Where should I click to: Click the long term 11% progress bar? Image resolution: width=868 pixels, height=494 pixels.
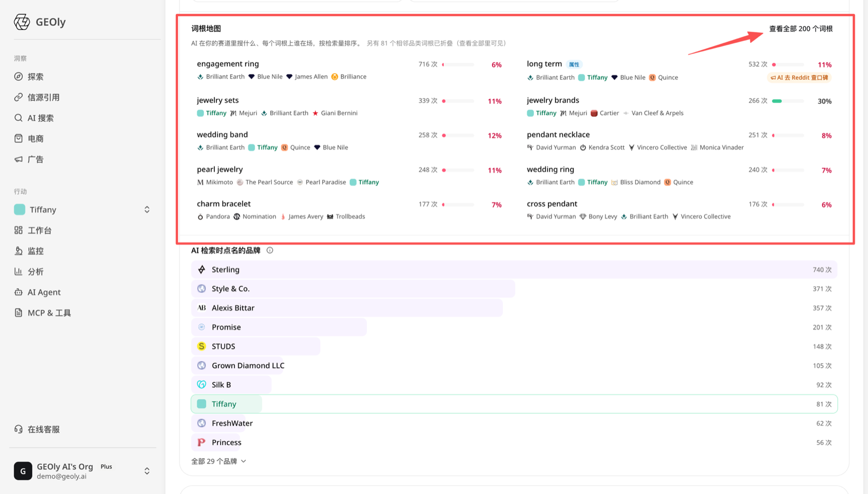pos(788,65)
